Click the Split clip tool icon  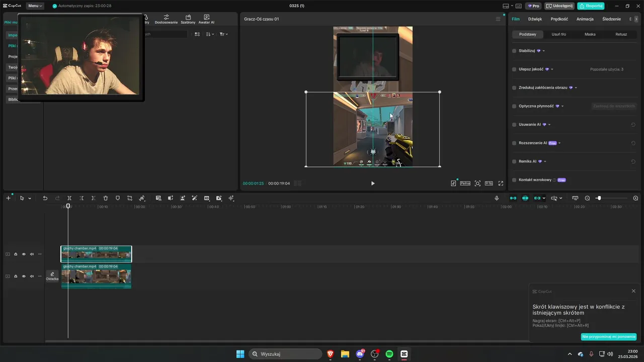(x=69, y=198)
